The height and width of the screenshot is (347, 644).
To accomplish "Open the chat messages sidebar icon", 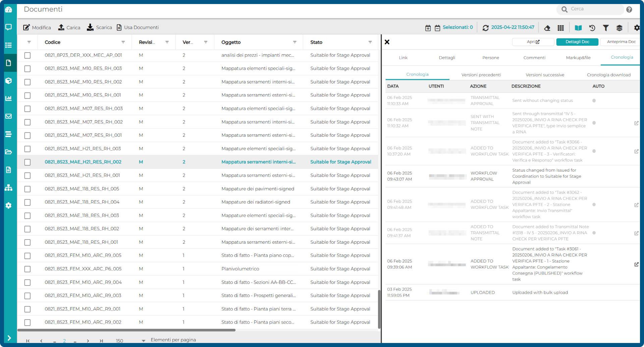I will (9, 27).
